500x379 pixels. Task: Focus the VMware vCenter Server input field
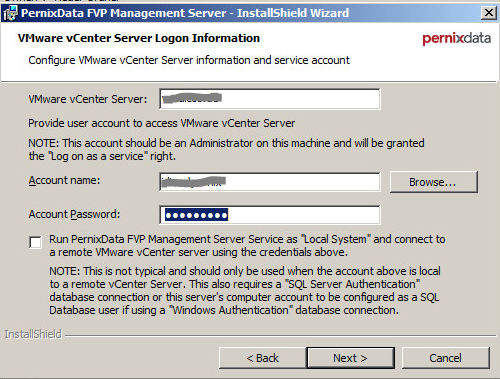pos(270,99)
